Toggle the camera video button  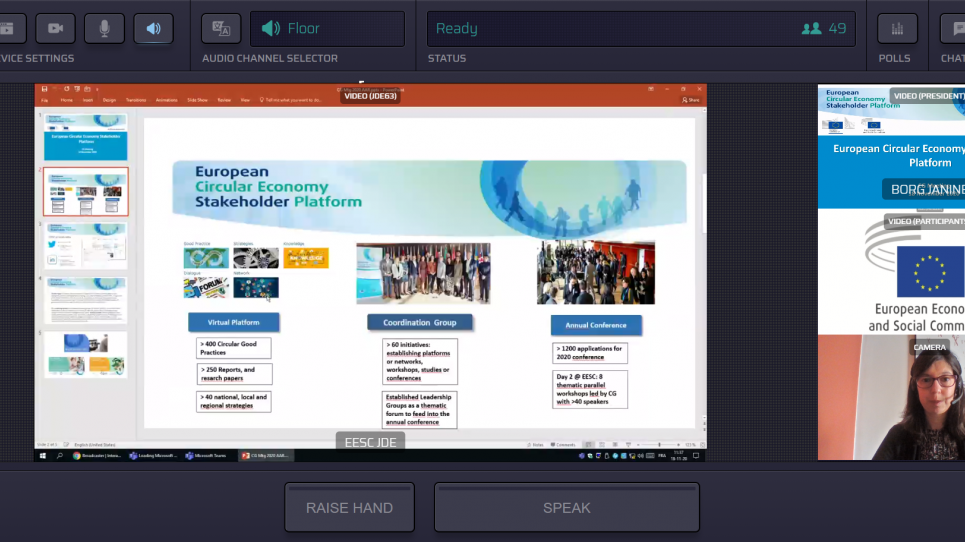coord(55,28)
